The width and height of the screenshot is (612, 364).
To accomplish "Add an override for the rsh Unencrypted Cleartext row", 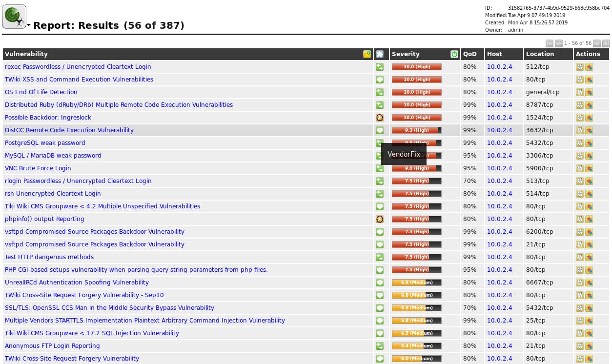I will pos(589,194).
